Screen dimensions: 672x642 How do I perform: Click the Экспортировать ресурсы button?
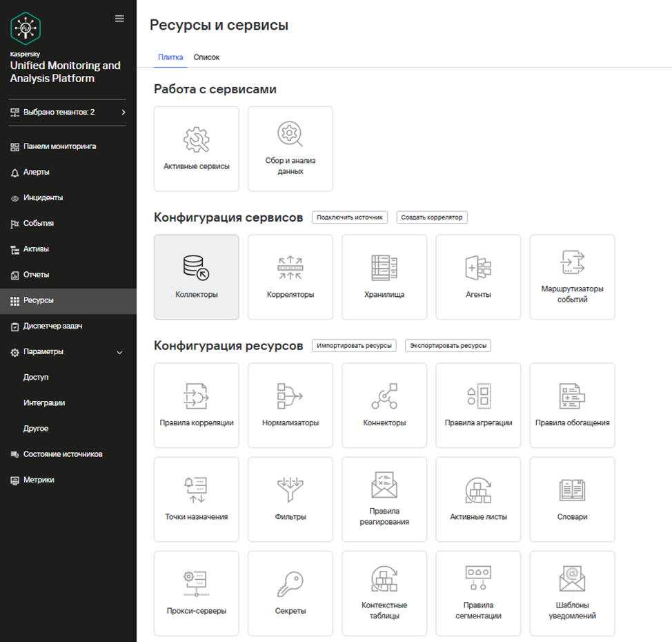[x=448, y=345]
